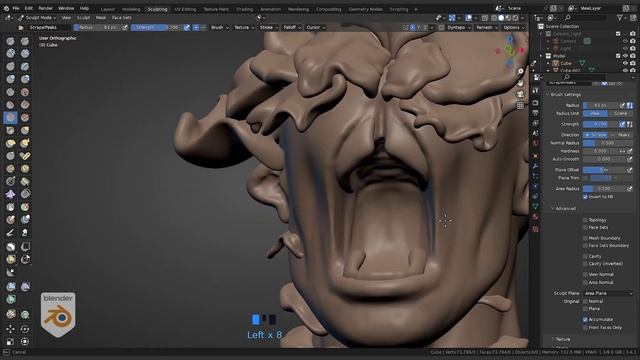Select the Flatten brush tool
This screenshot has width=640, height=360.
click(x=10, y=105)
